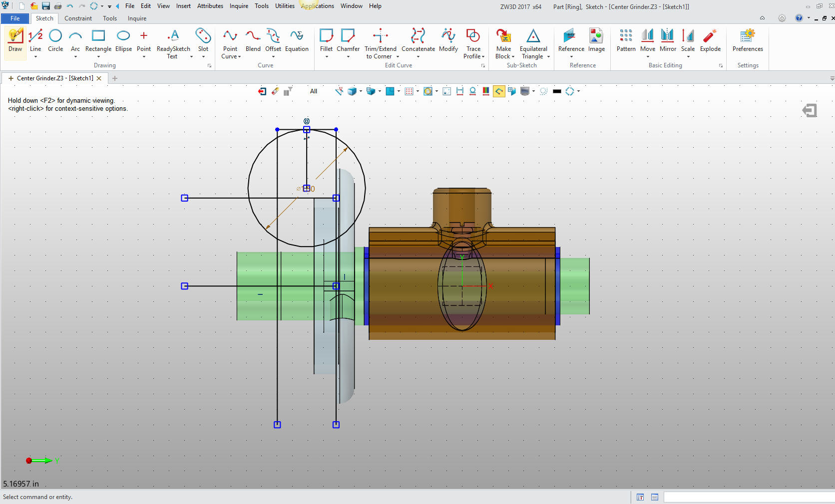Toggle the highlighted constraint display button
Screen dimensions: 835x504
point(498,91)
